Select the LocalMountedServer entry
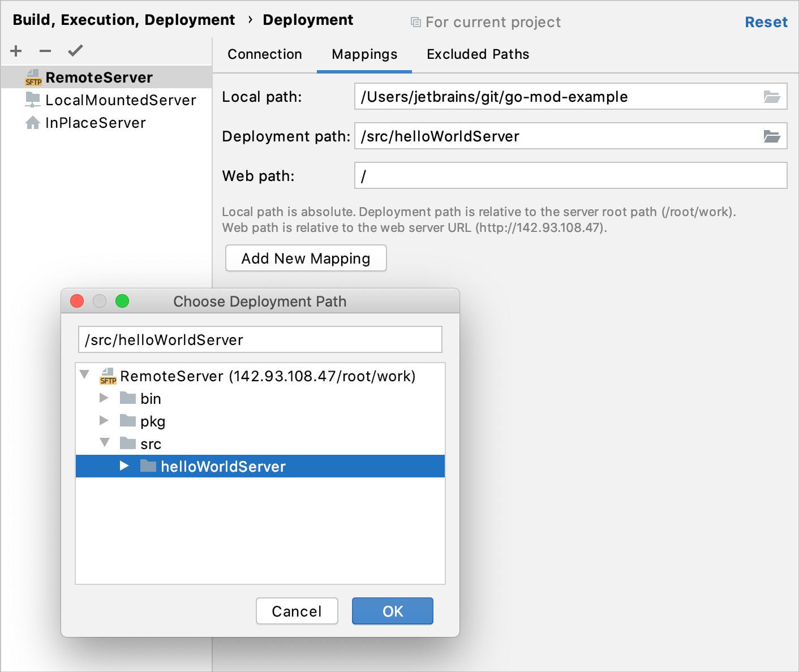The image size is (799, 672). coord(121,100)
